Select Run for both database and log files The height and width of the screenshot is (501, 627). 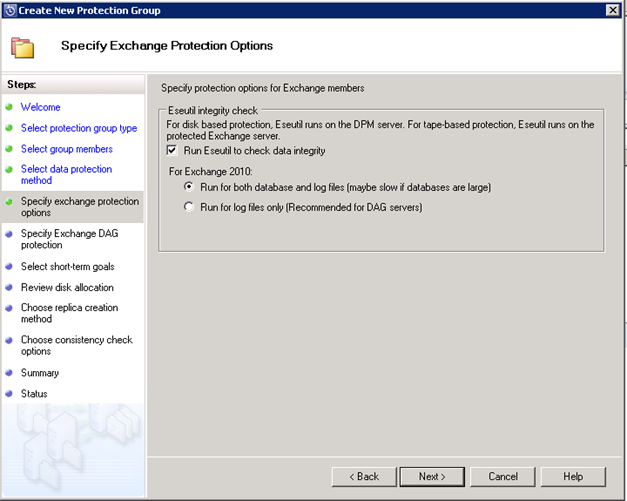click(189, 187)
